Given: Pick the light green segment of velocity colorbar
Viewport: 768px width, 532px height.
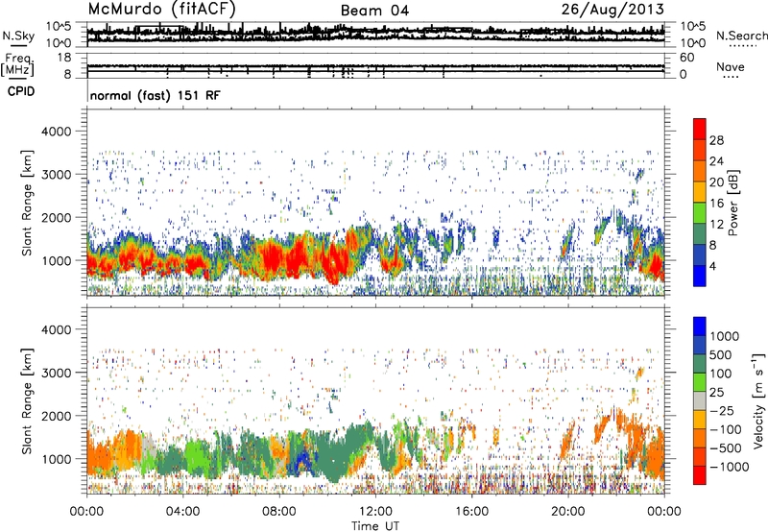Looking at the screenshot, I should [700, 382].
